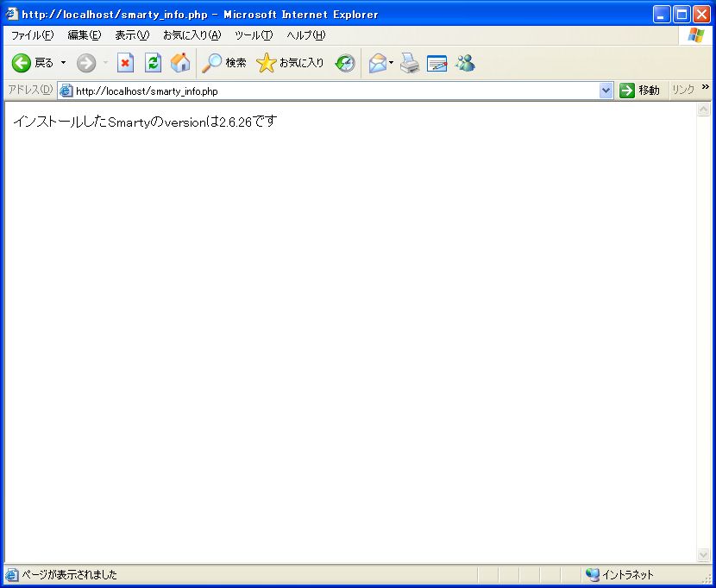Viewport: 716px width, 588px height.
Task: Click the Edit page icon in toolbar
Action: click(x=437, y=63)
